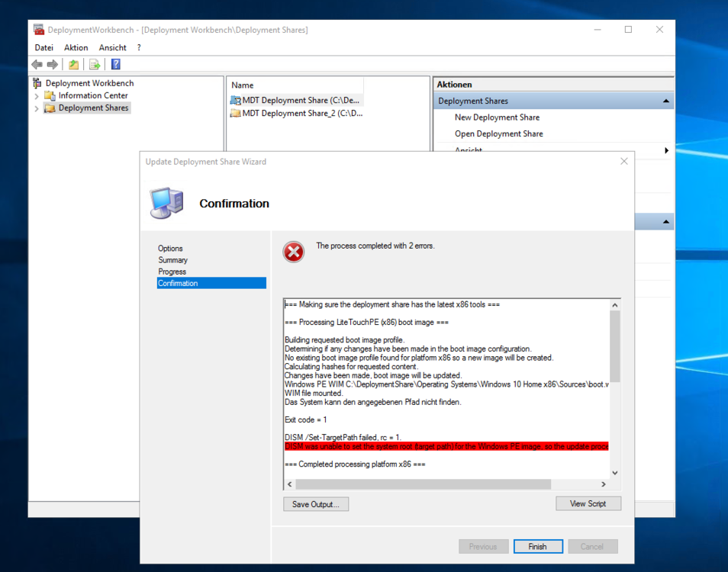
Task: Click the View Script button
Action: tap(588, 504)
